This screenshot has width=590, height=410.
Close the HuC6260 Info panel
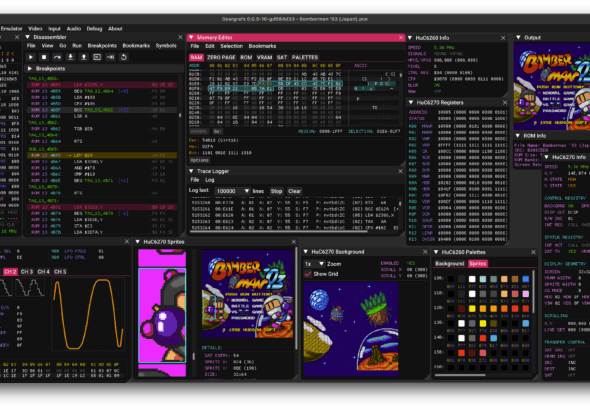(x=503, y=38)
